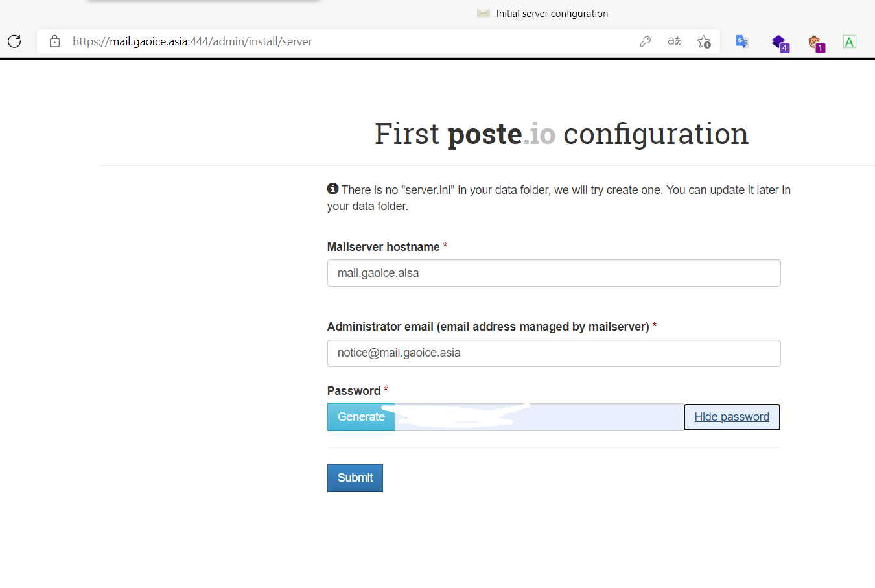Open the blue extension with badge 4

click(780, 43)
